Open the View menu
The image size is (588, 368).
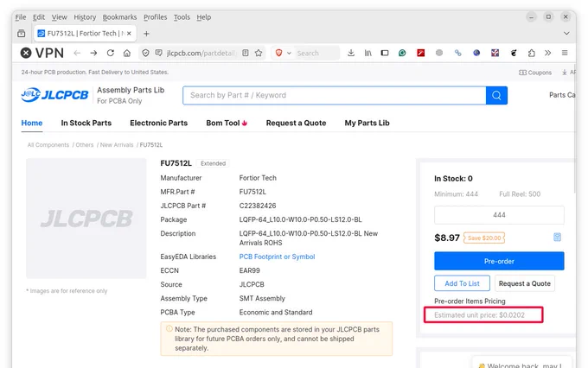(x=60, y=17)
